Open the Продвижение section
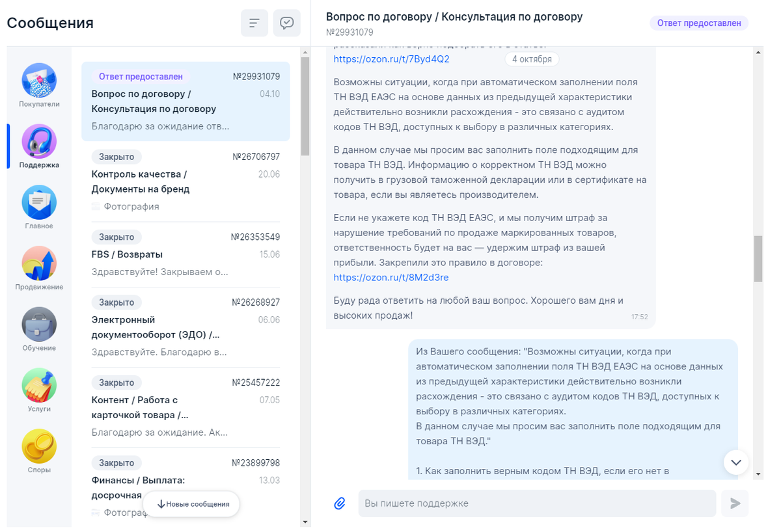 click(38, 263)
